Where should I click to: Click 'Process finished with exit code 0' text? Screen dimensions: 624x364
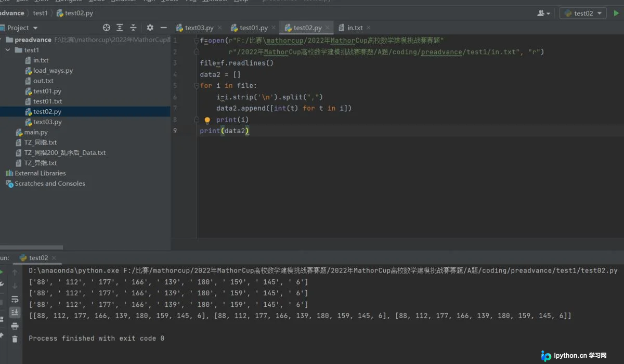pos(96,339)
